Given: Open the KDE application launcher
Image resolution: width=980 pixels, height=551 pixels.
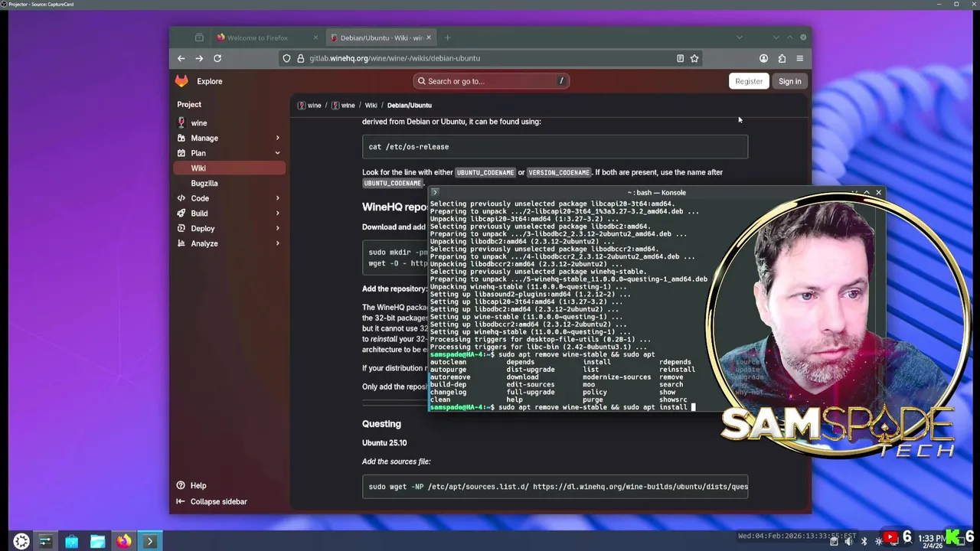Looking at the screenshot, I should (x=21, y=541).
